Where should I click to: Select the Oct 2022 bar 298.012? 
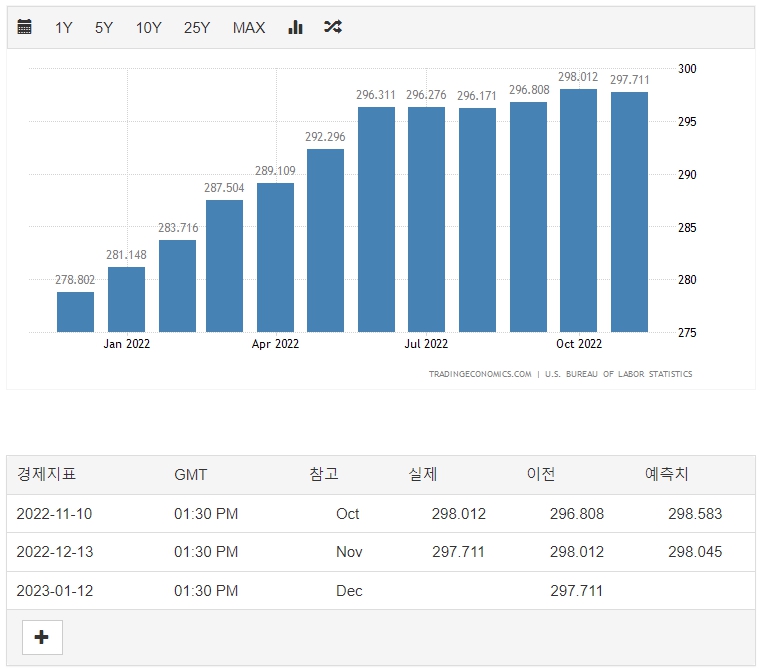[578, 210]
